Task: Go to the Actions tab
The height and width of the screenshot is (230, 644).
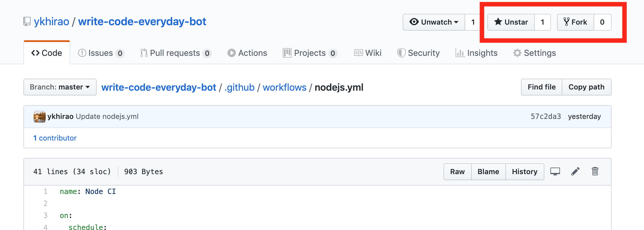Action: pyautogui.click(x=247, y=53)
